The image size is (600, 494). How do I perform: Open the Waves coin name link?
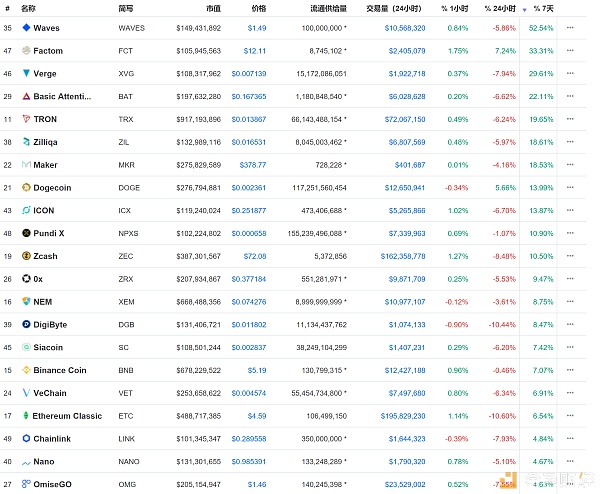pos(46,28)
